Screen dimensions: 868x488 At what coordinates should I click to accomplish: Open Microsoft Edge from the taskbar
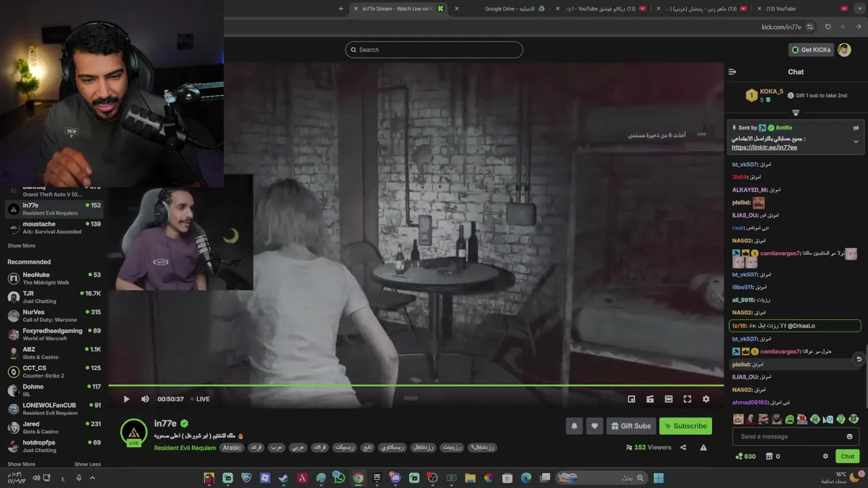[526, 478]
